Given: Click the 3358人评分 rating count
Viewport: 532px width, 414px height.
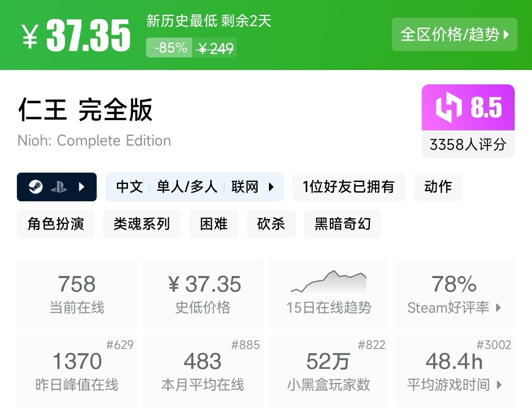Looking at the screenshot, I should click(468, 144).
